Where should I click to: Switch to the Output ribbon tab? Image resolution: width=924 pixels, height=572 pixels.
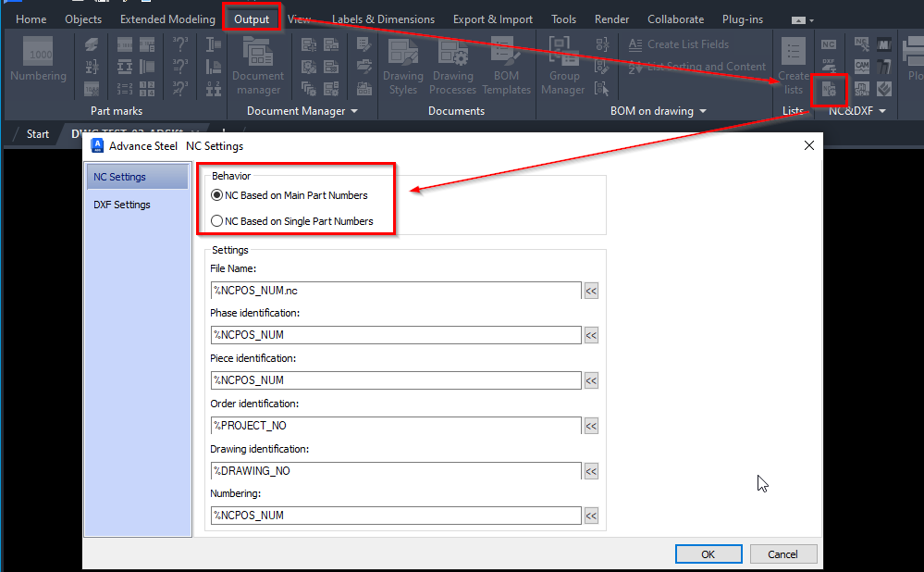pos(251,19)
